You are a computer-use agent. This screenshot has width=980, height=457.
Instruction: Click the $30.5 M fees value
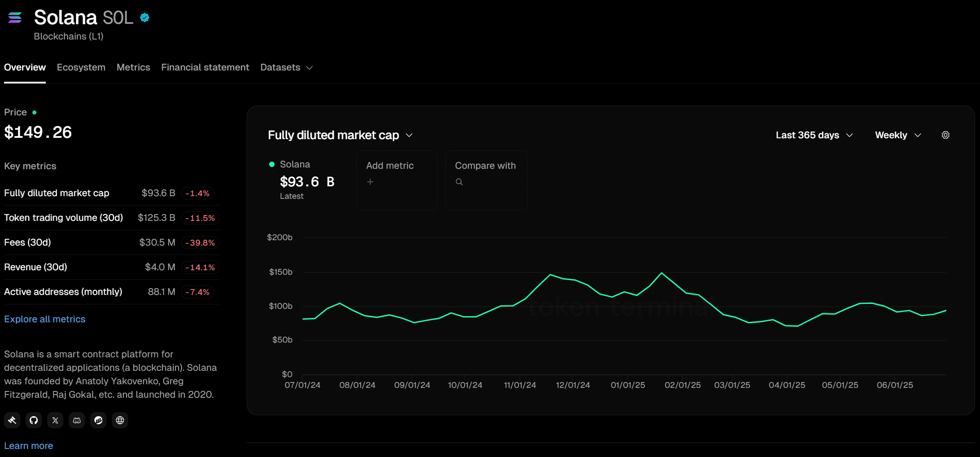(157, 242)
